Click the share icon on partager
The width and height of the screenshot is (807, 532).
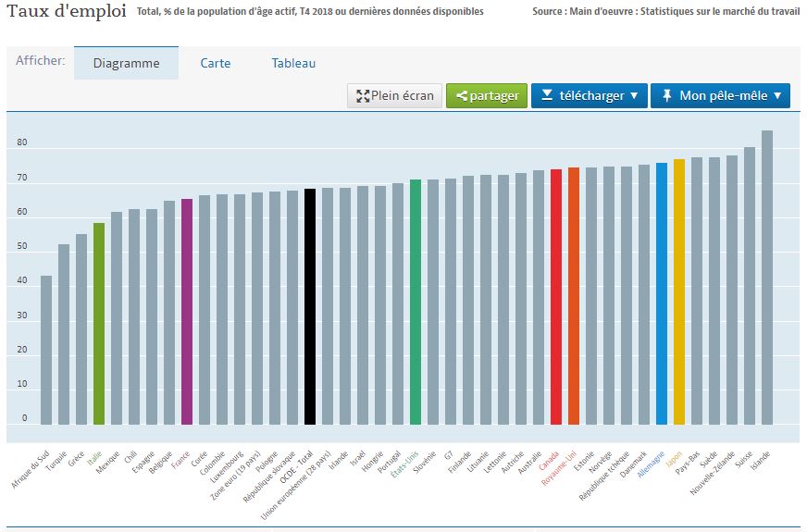pos(462,95)
